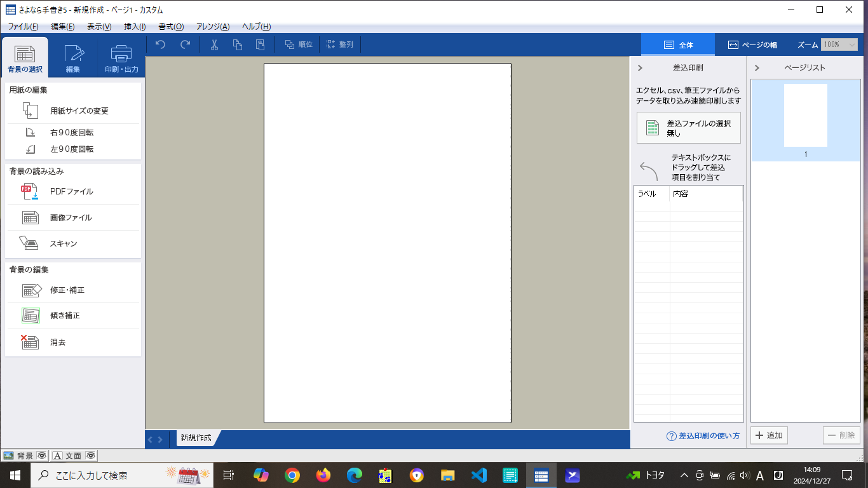Toggle visibility eye for 文面 layer

(x=91, y=456)
